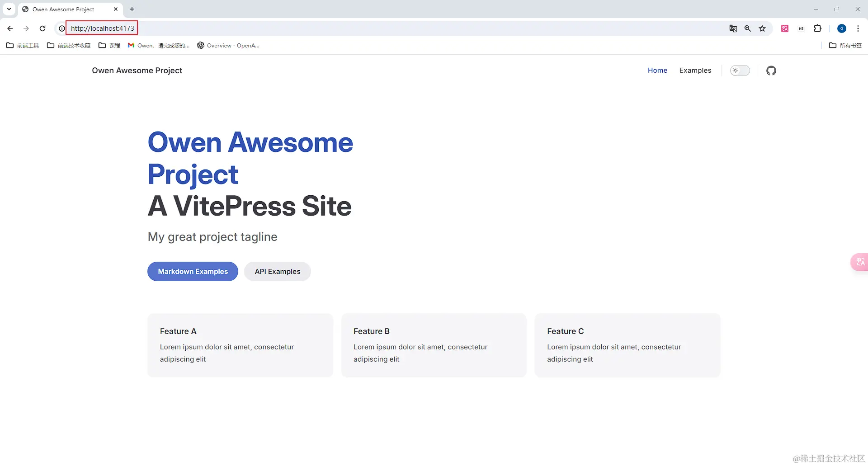Open the Home nav link
Screen dimensions: 868x466
click(x=657, y=71)
